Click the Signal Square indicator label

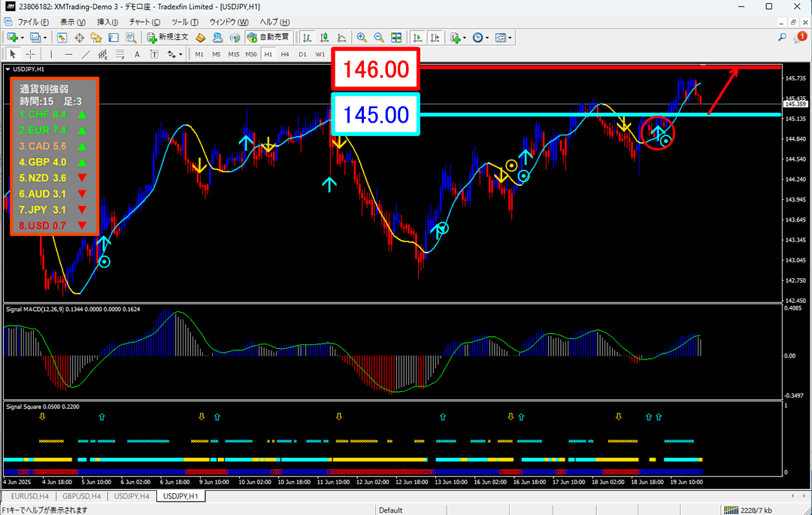pyautogui.click(x=43, y=407)
